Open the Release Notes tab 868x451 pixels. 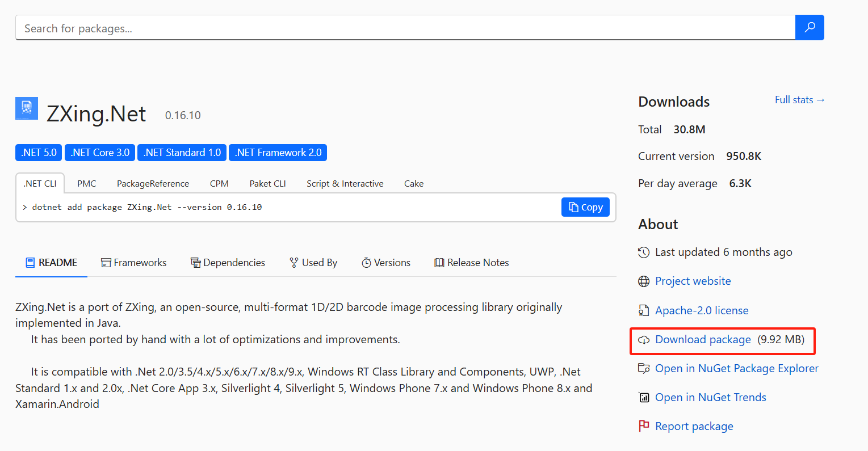[472, 263]
